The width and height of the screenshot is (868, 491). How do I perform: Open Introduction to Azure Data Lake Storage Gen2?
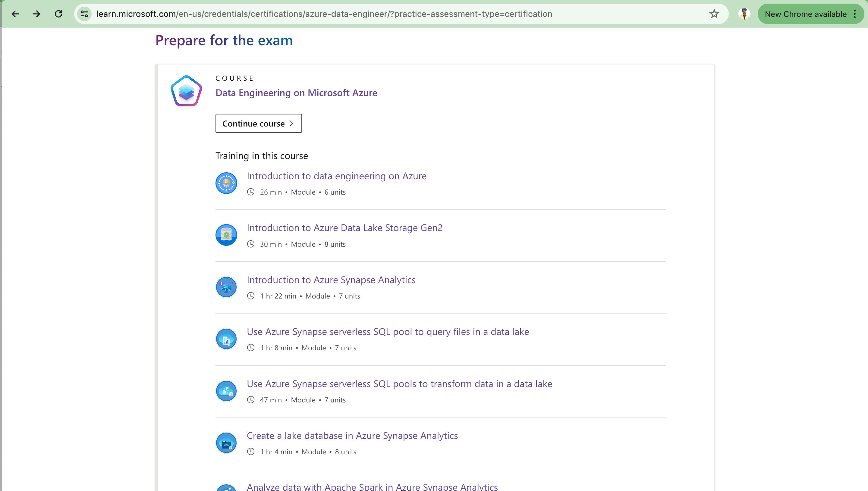click(344, 228)
